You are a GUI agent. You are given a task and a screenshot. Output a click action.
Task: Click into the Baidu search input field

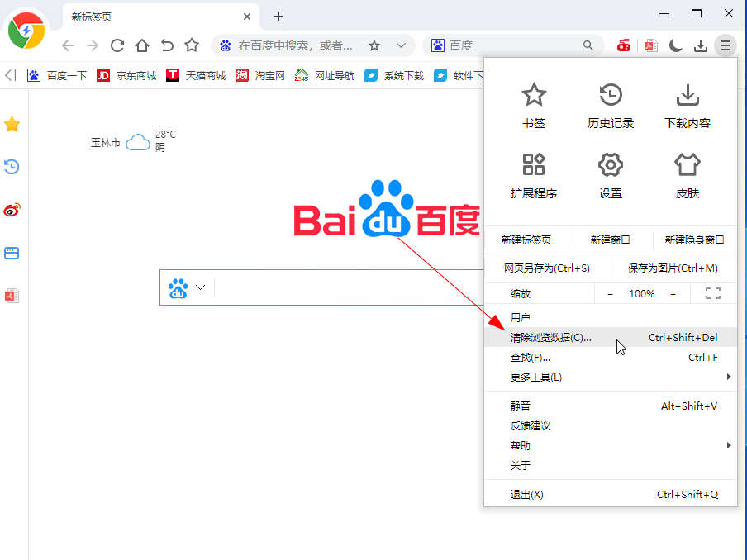(347, 288)
